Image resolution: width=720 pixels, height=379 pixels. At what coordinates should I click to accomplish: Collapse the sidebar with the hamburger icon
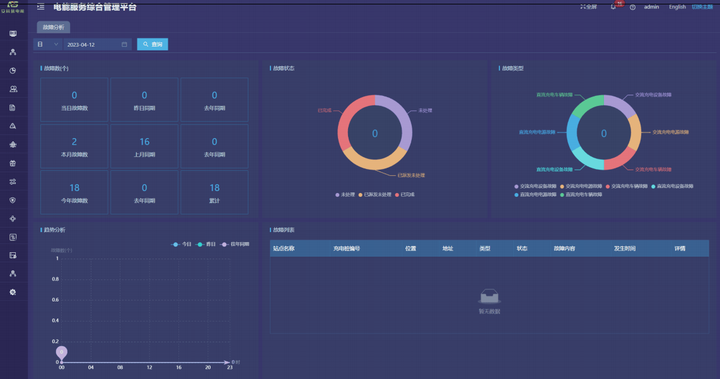pyautogui.click(x=41, y=7)
